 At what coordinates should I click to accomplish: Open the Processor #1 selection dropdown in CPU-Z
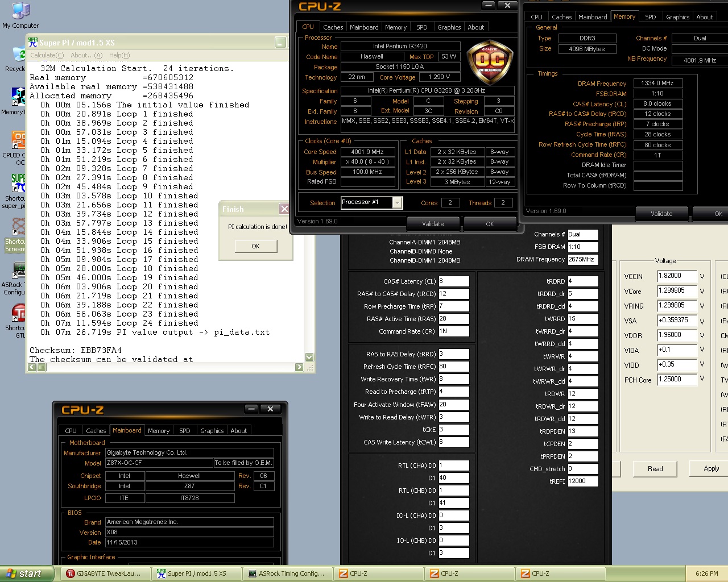(397, 203)
